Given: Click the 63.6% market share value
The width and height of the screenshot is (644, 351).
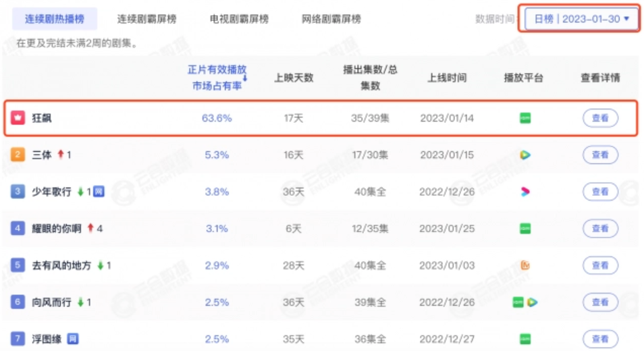Looking at the screenshot, I should (x=217, y=118).
